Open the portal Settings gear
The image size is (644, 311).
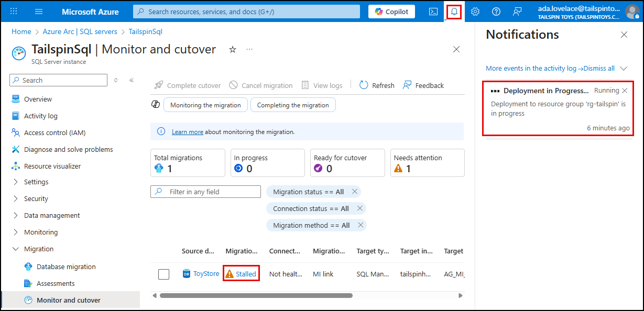tap(475, 11)
